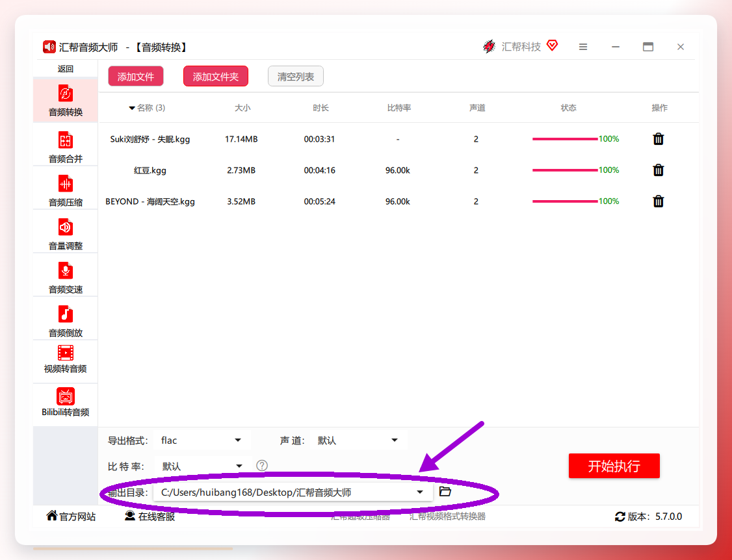Click the version refresh icon
732x560 pixels.
click(620, 516)
